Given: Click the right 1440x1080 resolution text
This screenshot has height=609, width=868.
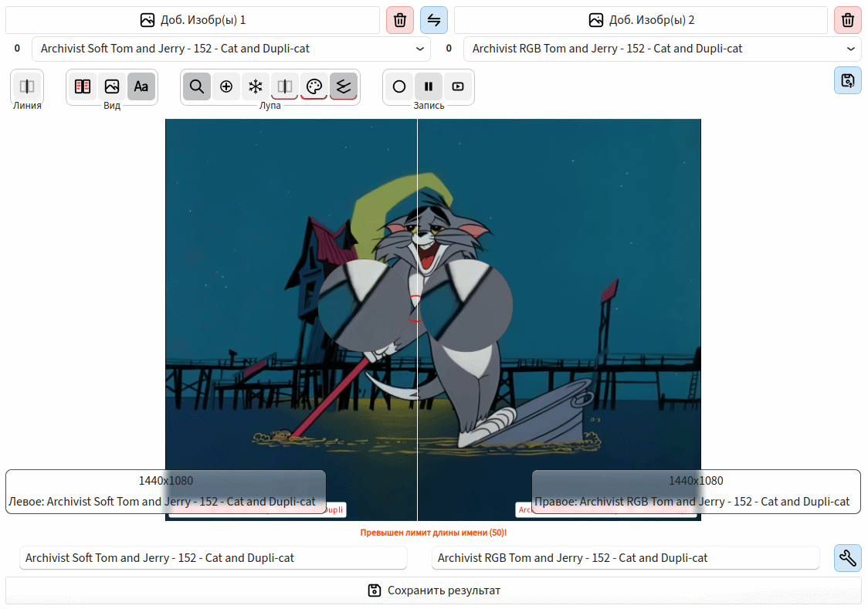Looking at the screenshot, I should click(x=696, y=481).
